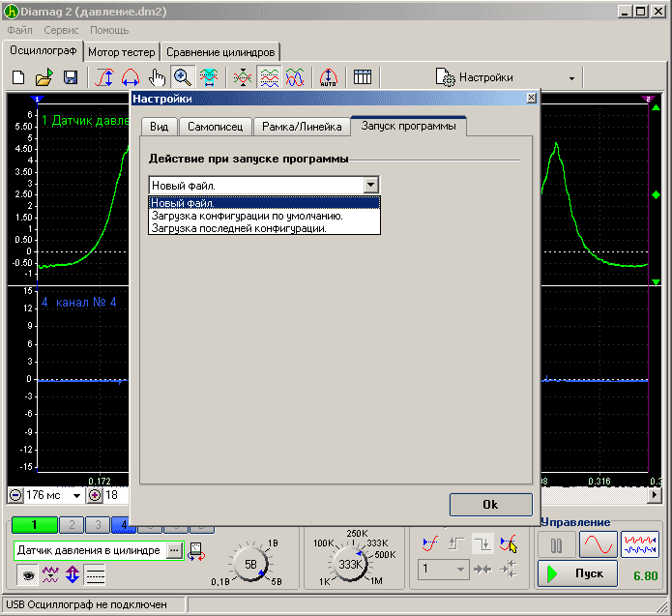Toggle channel 1 green button

tap(34, 525)
